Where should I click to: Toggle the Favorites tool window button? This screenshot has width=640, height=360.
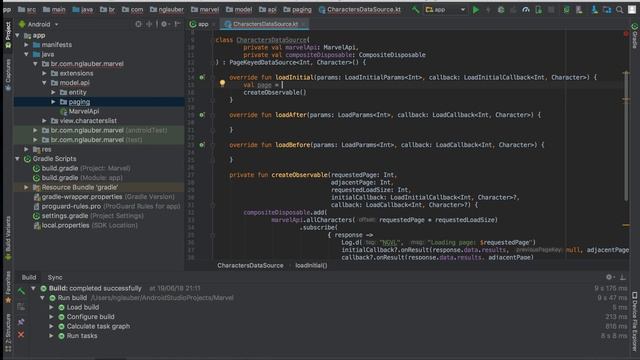8,287
